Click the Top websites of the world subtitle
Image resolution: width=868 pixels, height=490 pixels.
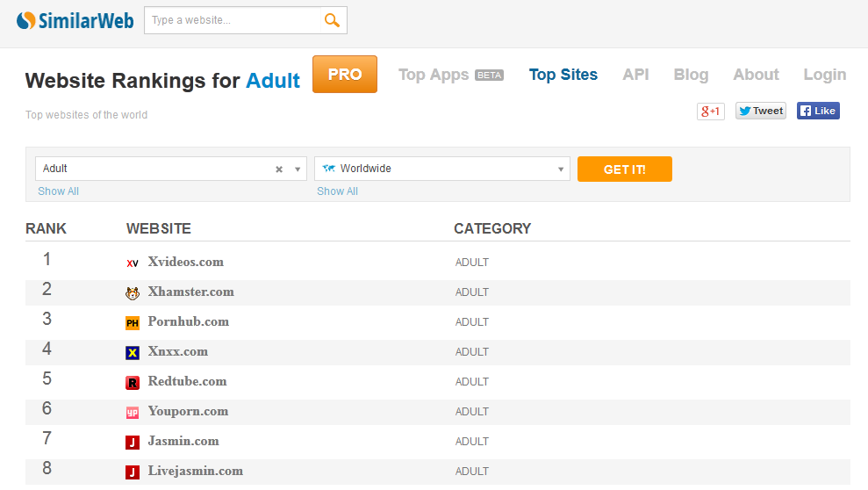coord(86,115)
